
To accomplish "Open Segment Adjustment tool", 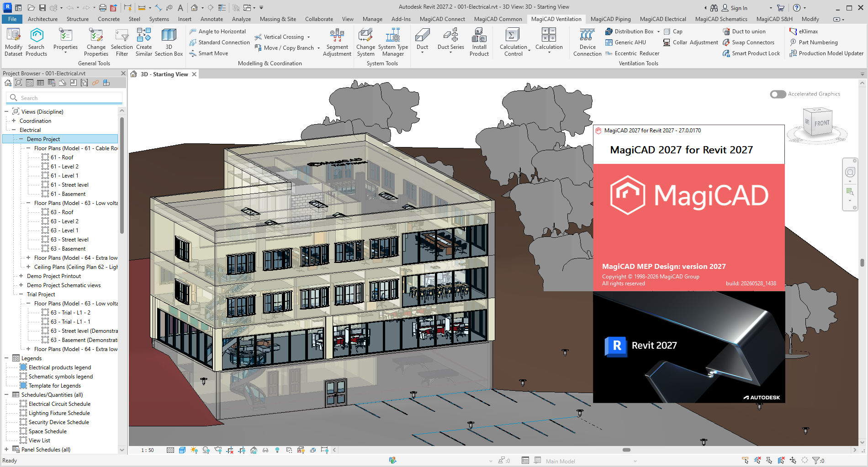I will [x=337, y=42].
